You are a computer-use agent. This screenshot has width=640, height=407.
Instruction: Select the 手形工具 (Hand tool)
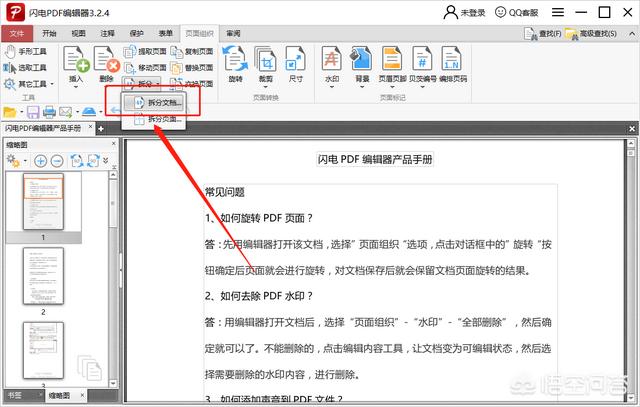(28, 50)
